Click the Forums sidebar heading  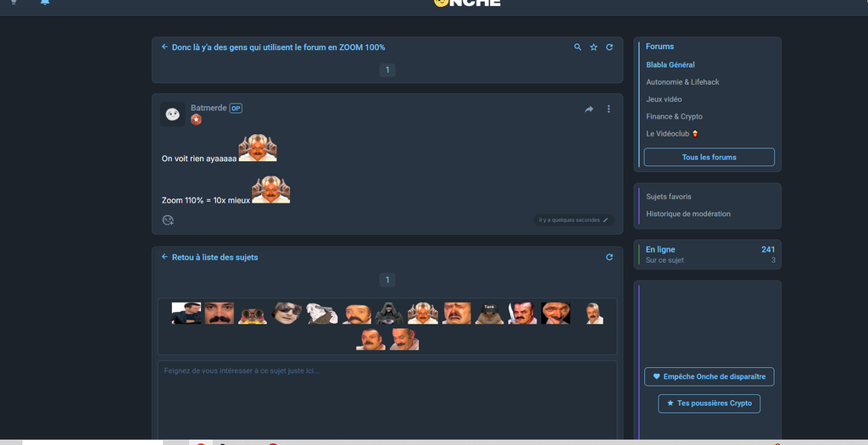[659, 47]
